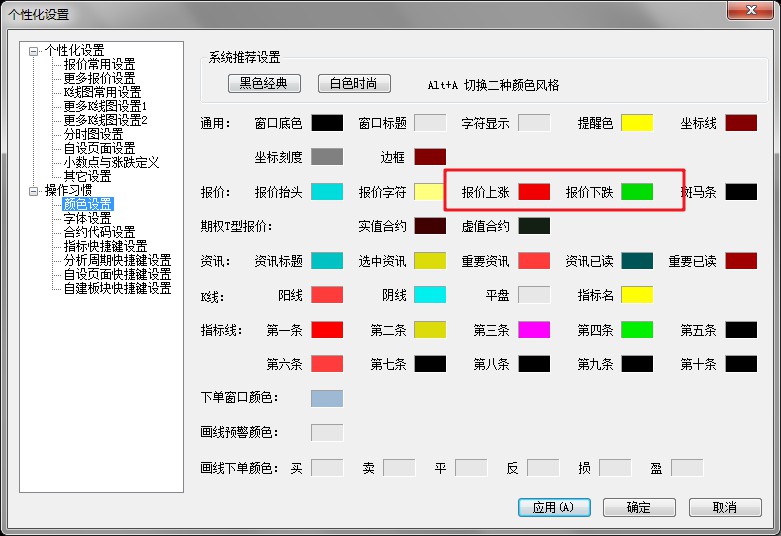Open 指标快捷键设置 tree item

(x=105, y=246)
